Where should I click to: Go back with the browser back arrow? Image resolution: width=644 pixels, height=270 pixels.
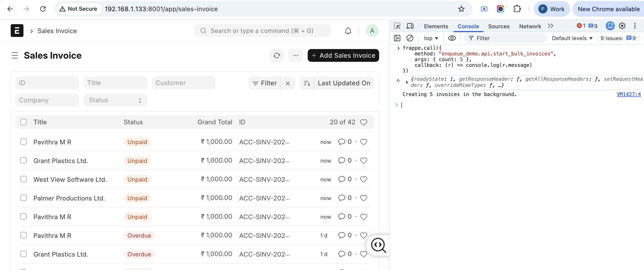(10, 9)
